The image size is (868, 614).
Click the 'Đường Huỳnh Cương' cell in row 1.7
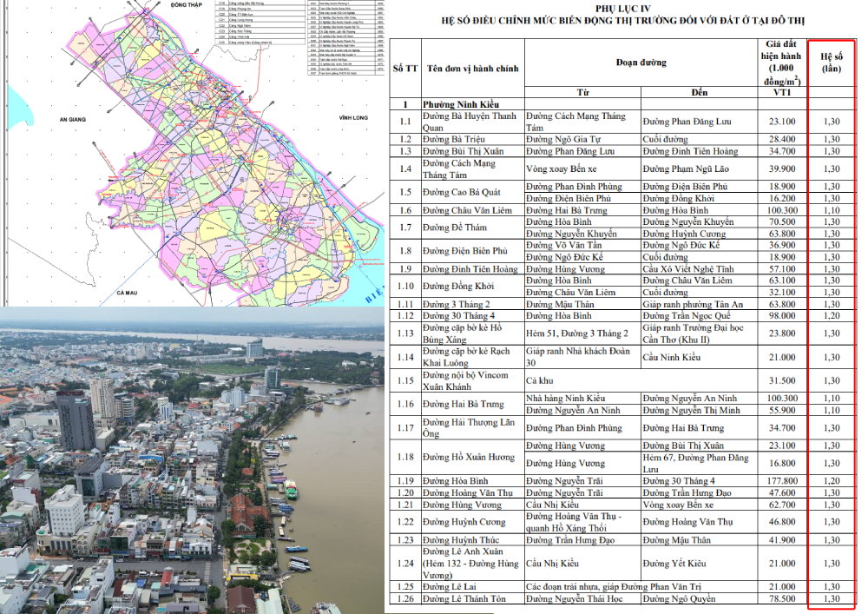[x=684, y=234]
